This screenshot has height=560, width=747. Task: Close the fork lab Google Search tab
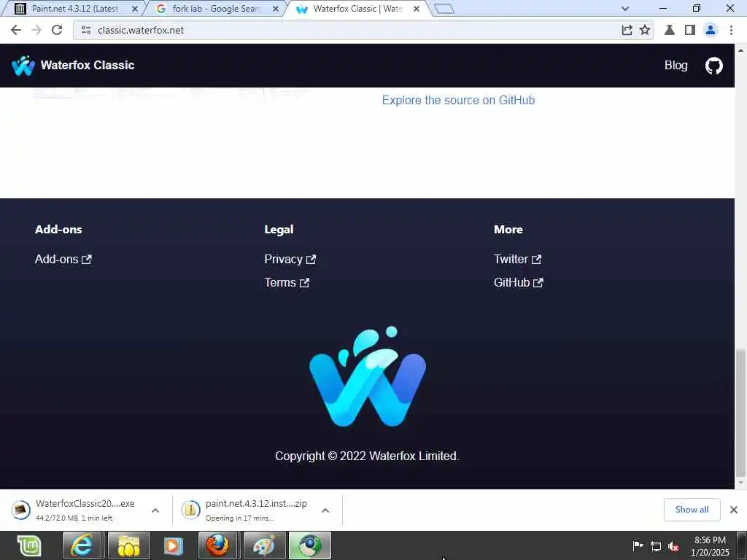(x=275, y=9)
